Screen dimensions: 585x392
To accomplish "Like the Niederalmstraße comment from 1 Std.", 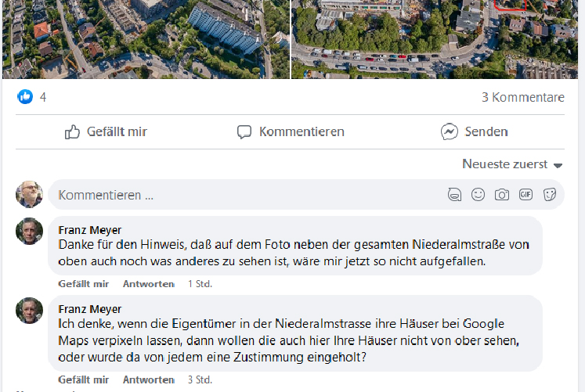I will coord(83,284).
